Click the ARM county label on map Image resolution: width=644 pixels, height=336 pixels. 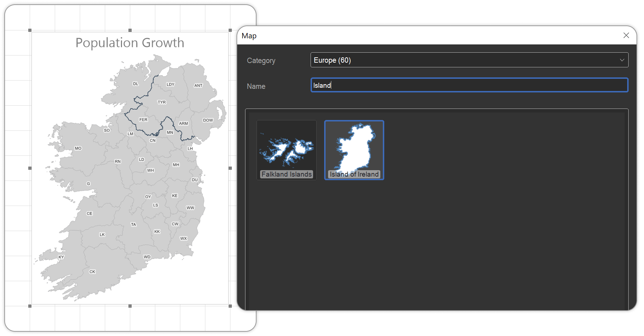point(184,124)
